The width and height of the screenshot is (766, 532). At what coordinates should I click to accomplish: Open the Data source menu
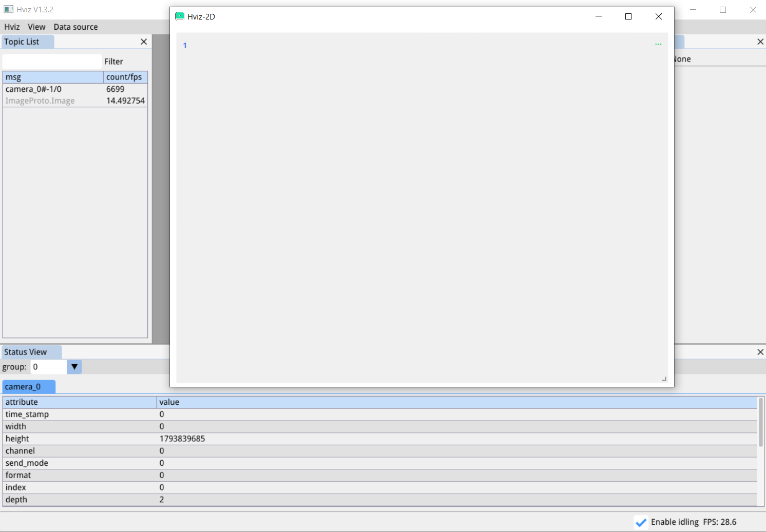click(x=75, y=27)
